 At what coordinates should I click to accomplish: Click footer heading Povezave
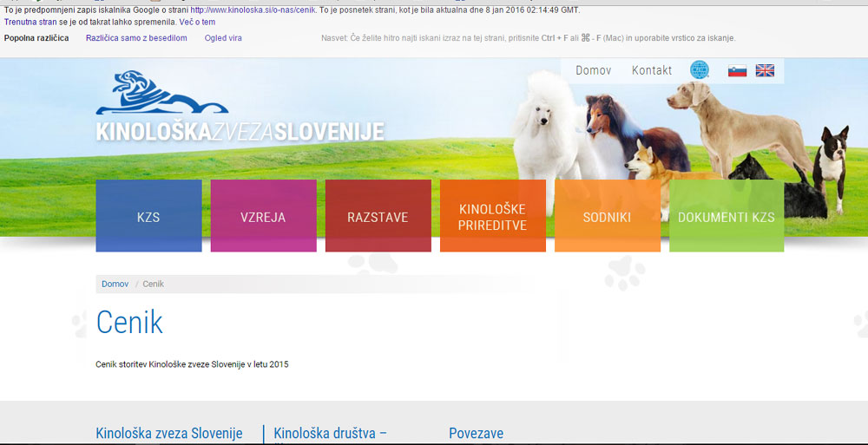point(476,433)
